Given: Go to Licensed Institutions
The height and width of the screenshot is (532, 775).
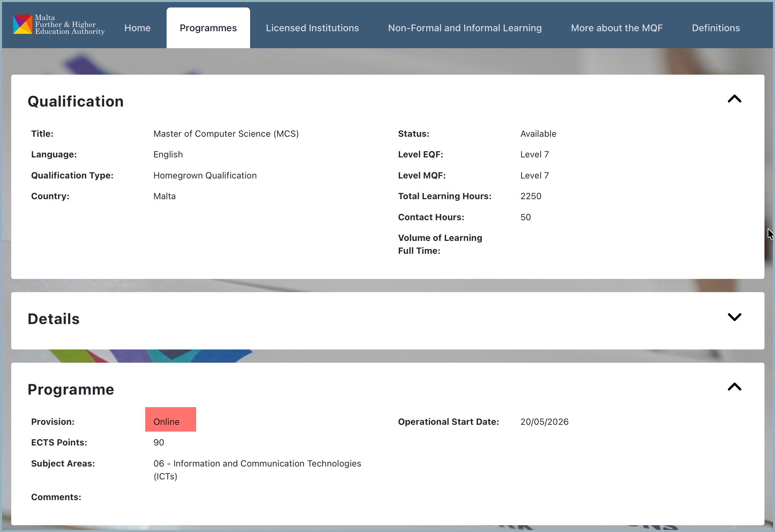Looking at the screenshot, I should [312, 28].
